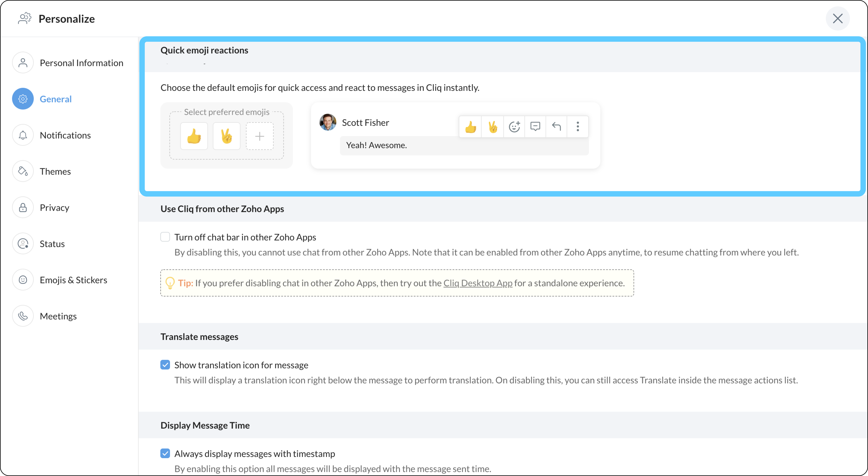Open Emojis & Stickers section
Image resolution: width=868 pixels, height=476 pixels.
pos(73,280)
